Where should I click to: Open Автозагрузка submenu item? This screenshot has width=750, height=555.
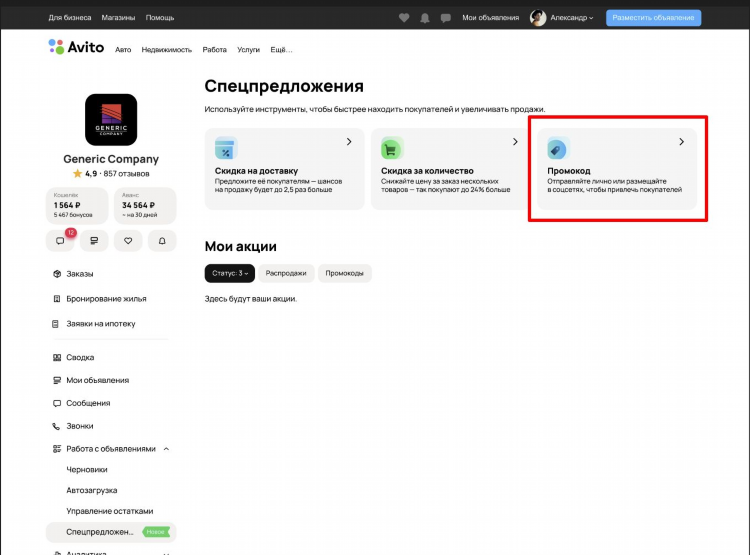(92, 490)
